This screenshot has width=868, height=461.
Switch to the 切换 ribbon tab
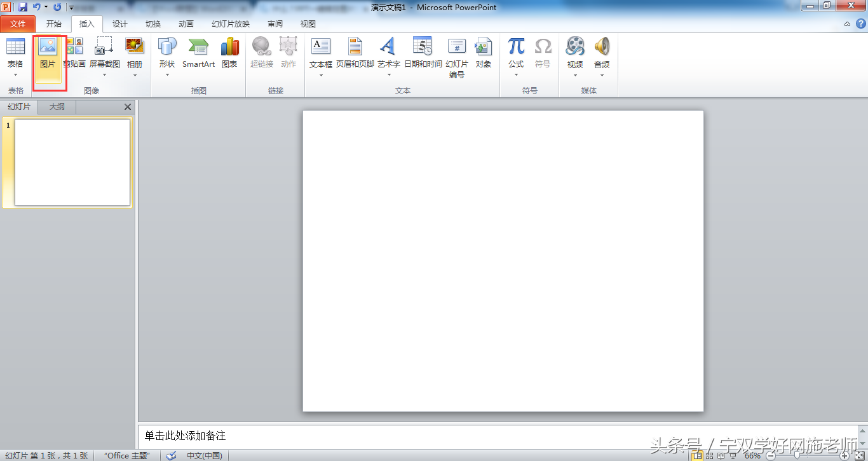point(153,24)
